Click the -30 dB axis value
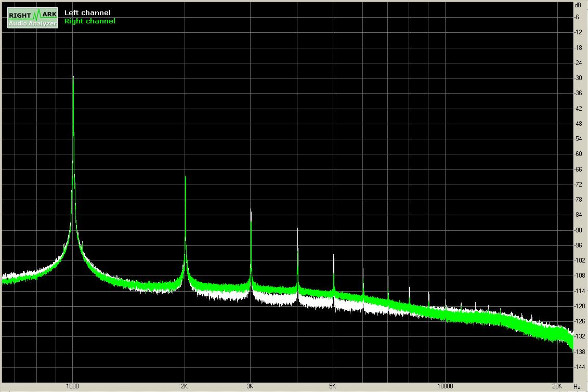This screenshot has height=392, width=588. tap(578, 78)
